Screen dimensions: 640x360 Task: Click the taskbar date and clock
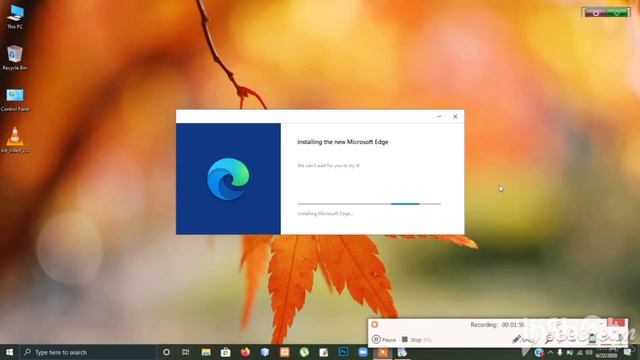coord(606,353)
